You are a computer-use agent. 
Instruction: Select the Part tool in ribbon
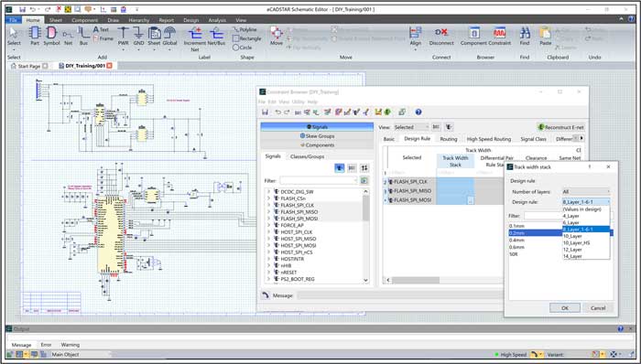[35, 36]
